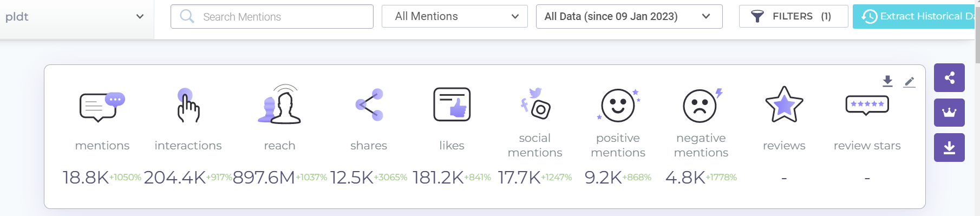Screen dimensions: 980x216
Task: Open the All Mentions dropdown
Action: 455,16
